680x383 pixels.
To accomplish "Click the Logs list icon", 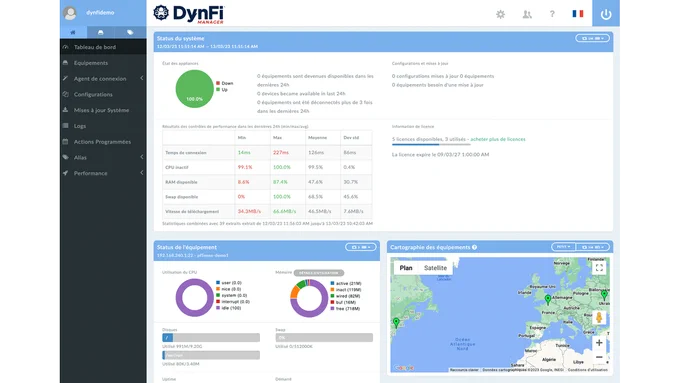I will [x=65, y=126].
